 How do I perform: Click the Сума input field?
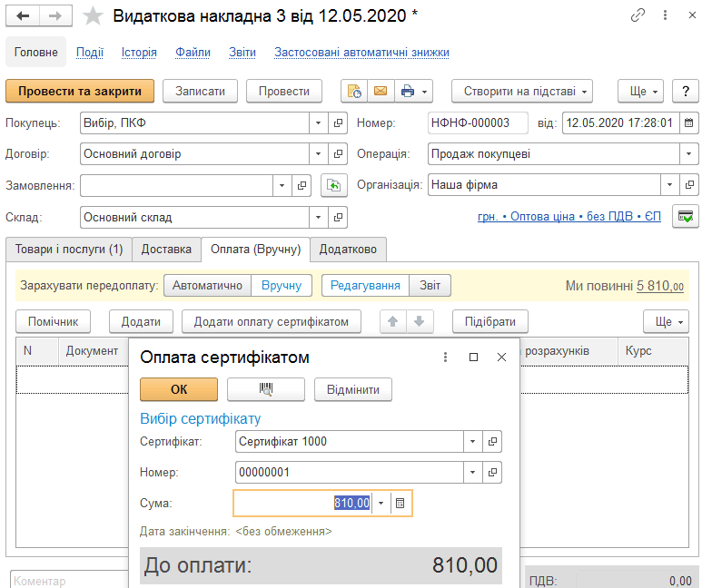click(x=302, y=504)
